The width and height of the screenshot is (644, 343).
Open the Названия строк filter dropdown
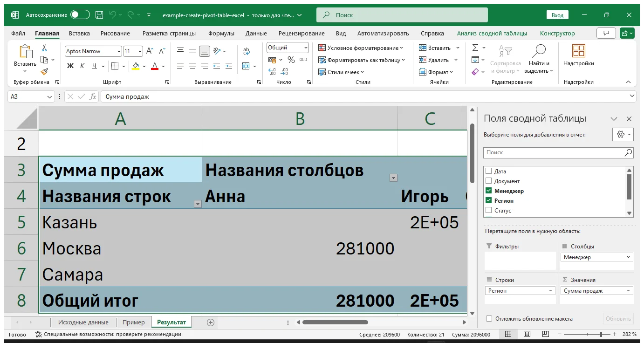pos(198,204)
